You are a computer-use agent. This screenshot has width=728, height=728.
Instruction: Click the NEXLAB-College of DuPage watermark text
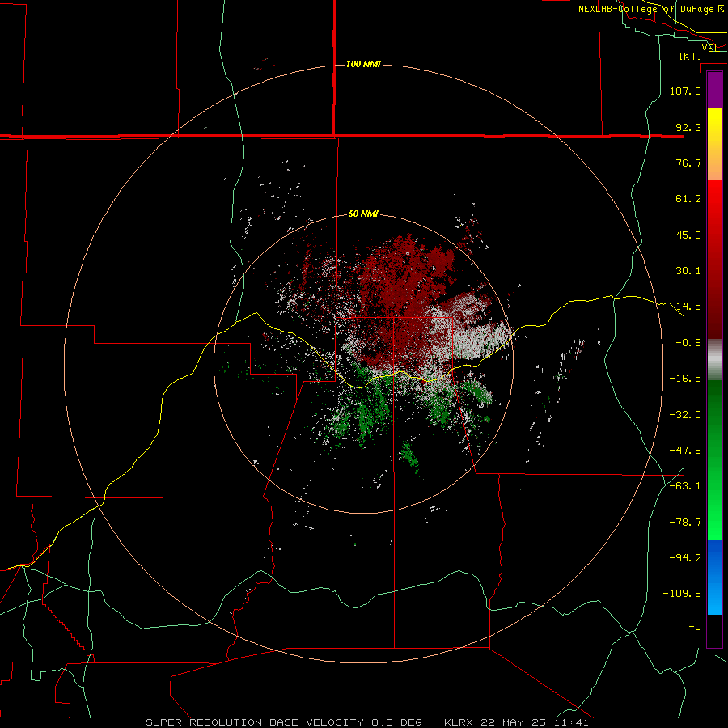click(x=645, y=9)
